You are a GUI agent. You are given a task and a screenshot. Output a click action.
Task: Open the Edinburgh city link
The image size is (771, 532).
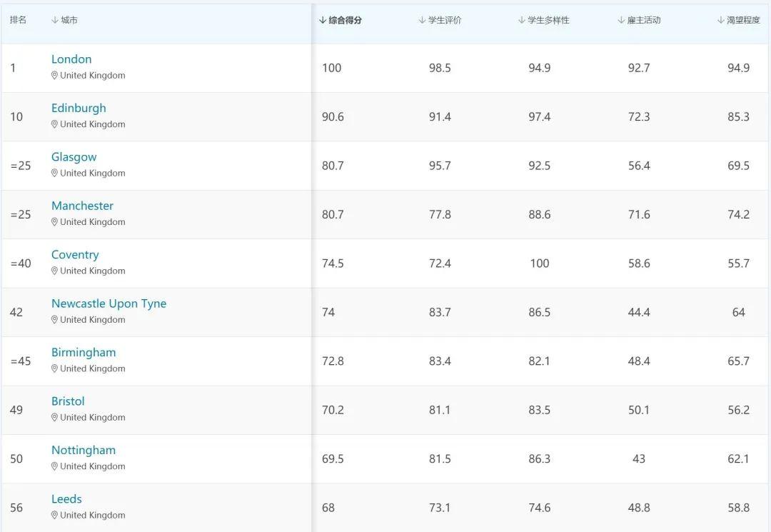point(79,108)
